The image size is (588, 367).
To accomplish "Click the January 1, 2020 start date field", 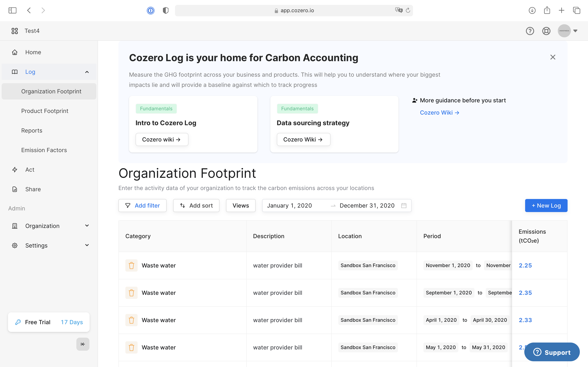I will 289,205.
